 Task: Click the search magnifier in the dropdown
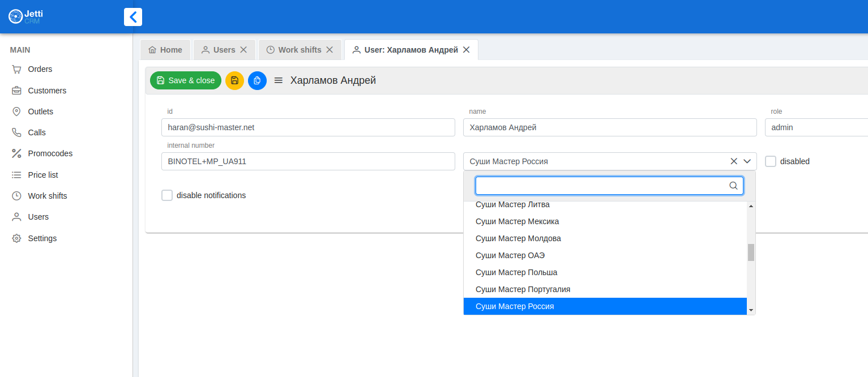[733, 186]
